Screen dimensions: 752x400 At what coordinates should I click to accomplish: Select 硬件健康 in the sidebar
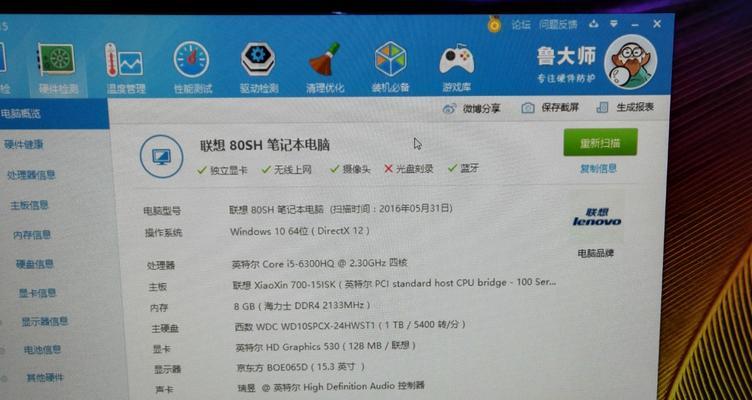pos(24,144)
